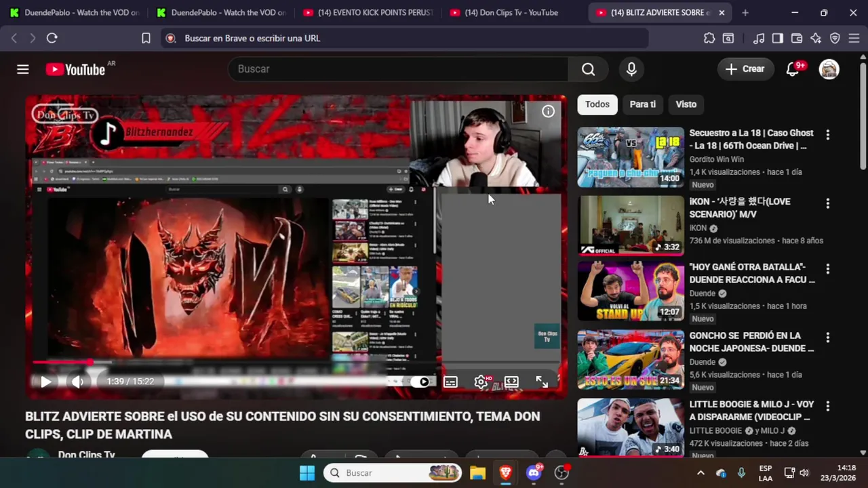Screen dimensions: 868x488
Task: Open LITTLE BOOGIE & MILO J thumbnail
Action: pyautogui.click(x=631, y=427)
